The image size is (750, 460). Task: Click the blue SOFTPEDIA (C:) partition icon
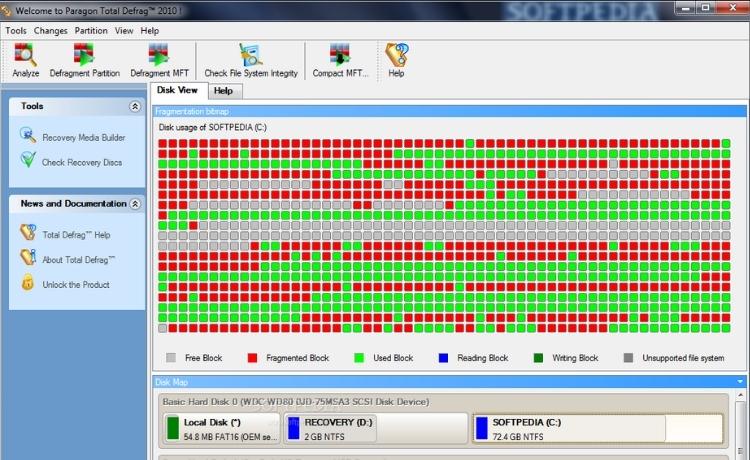[x=482, y=428]
